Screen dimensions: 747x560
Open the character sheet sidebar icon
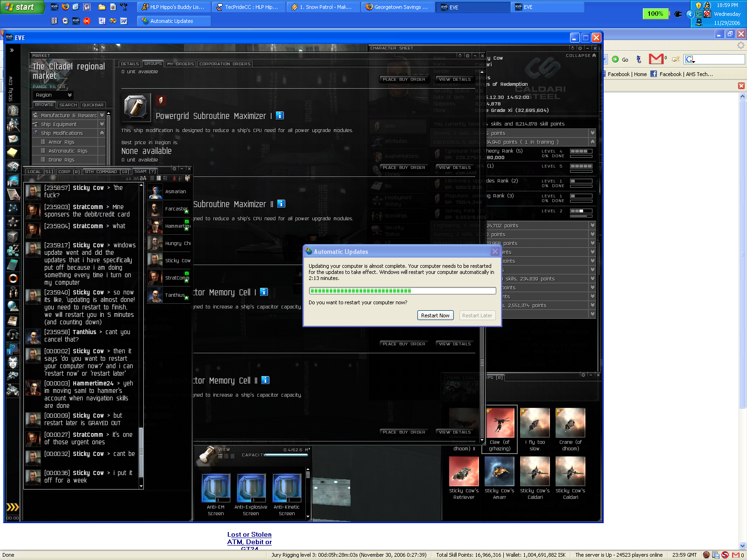(13, 111)
